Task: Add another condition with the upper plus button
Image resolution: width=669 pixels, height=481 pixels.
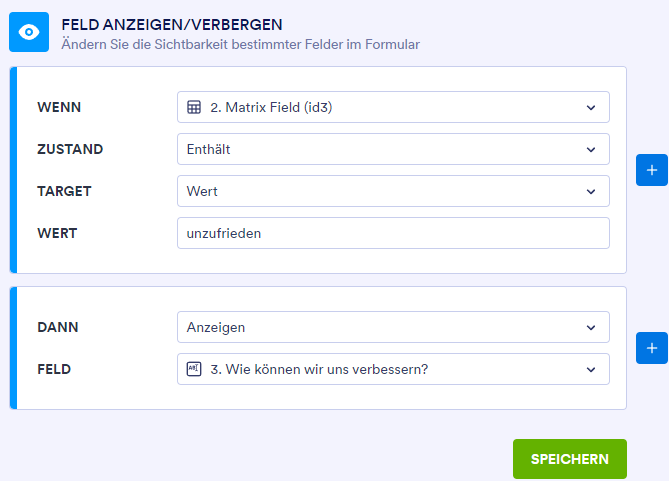Action: point(651,171)
